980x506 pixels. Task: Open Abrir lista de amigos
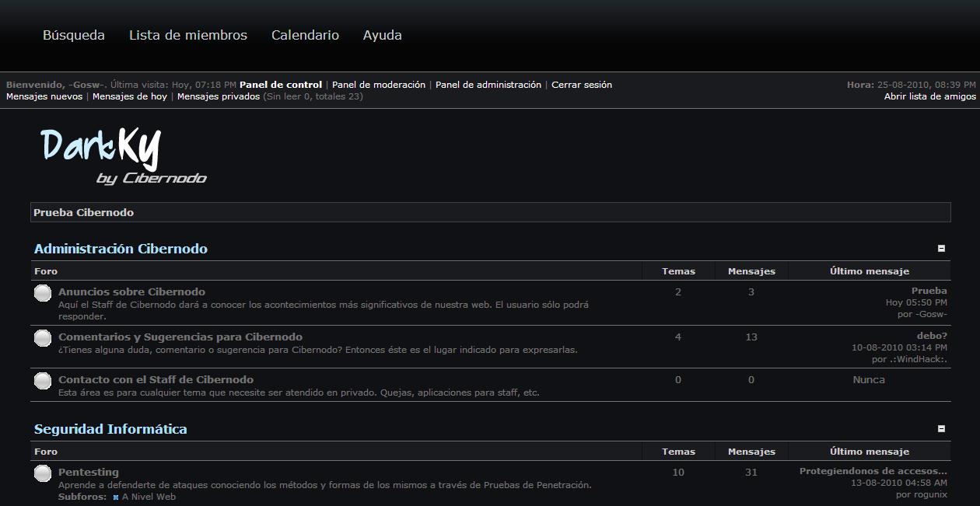[929, 96]
